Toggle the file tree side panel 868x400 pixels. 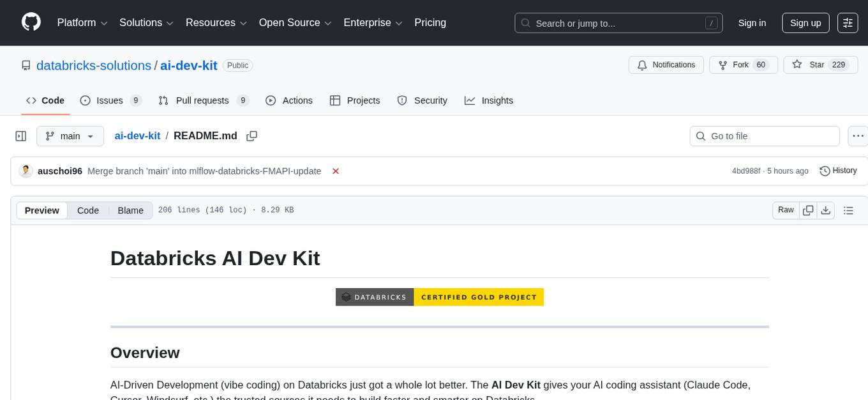[x=20, y=135]
